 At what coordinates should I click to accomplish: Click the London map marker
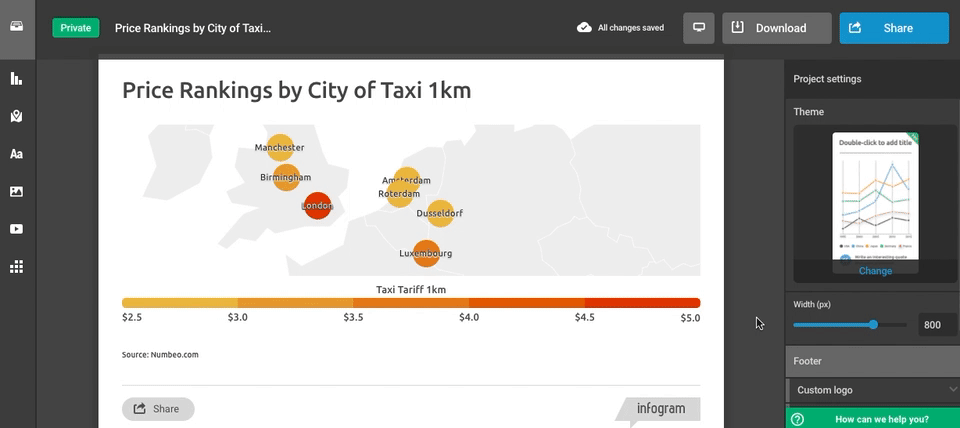(317, 206)
